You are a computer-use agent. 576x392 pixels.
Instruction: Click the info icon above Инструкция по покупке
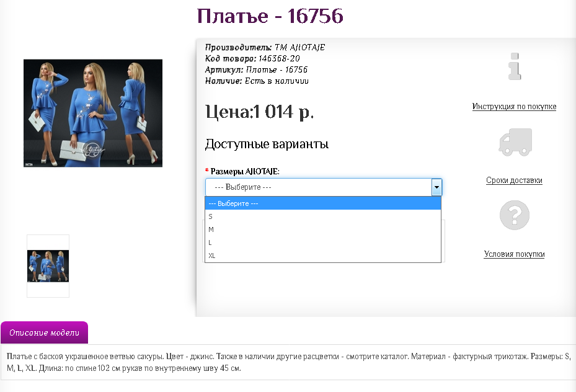pos(515,66)
